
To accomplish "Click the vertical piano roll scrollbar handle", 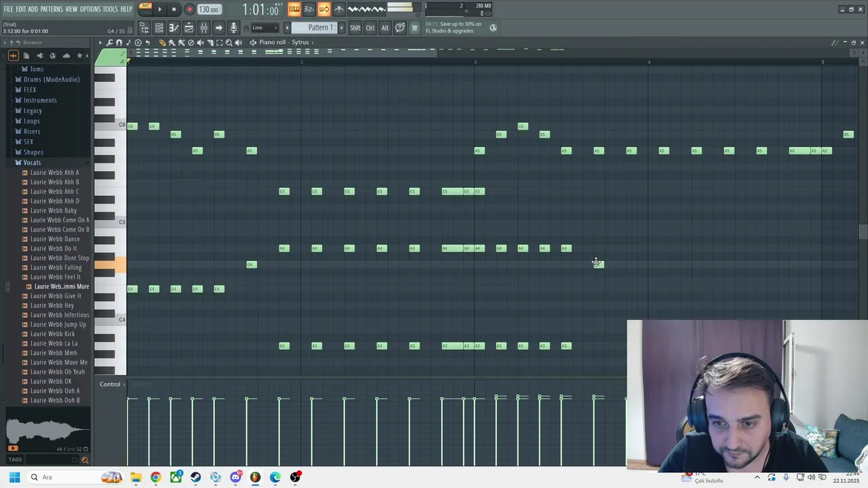I will (863, 232).
